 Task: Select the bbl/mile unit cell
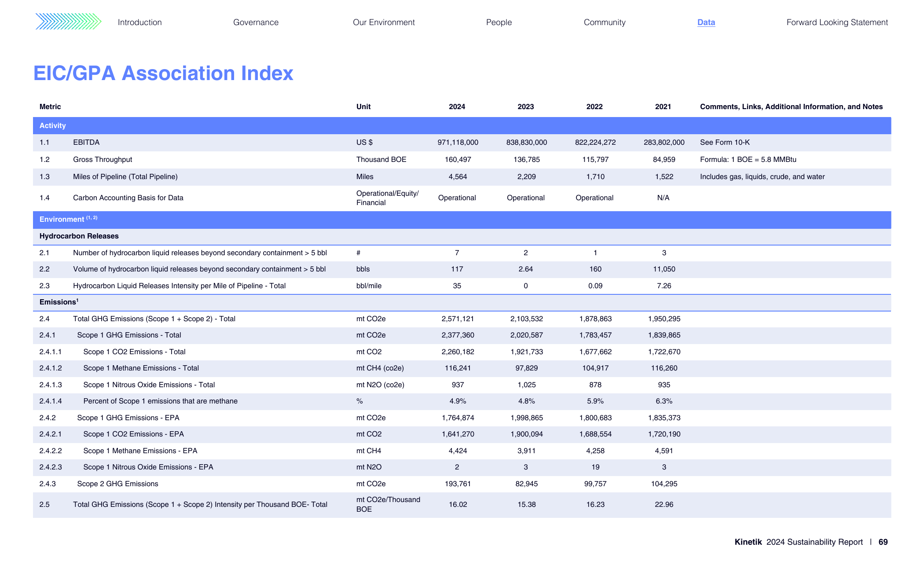coord(369,286)
